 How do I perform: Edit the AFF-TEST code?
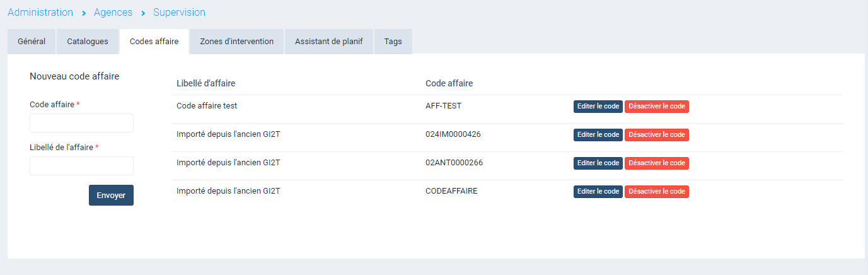click(598, 107)
